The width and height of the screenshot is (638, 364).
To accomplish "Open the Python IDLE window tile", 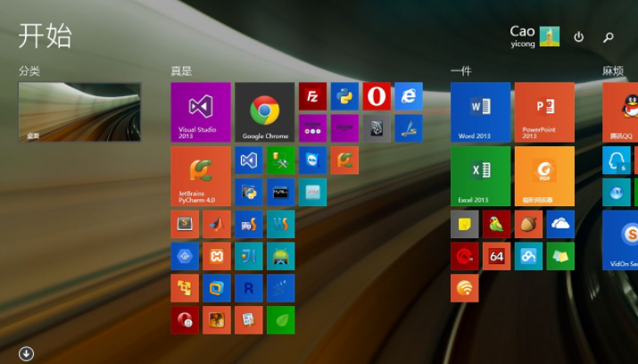I will (249, 192).
